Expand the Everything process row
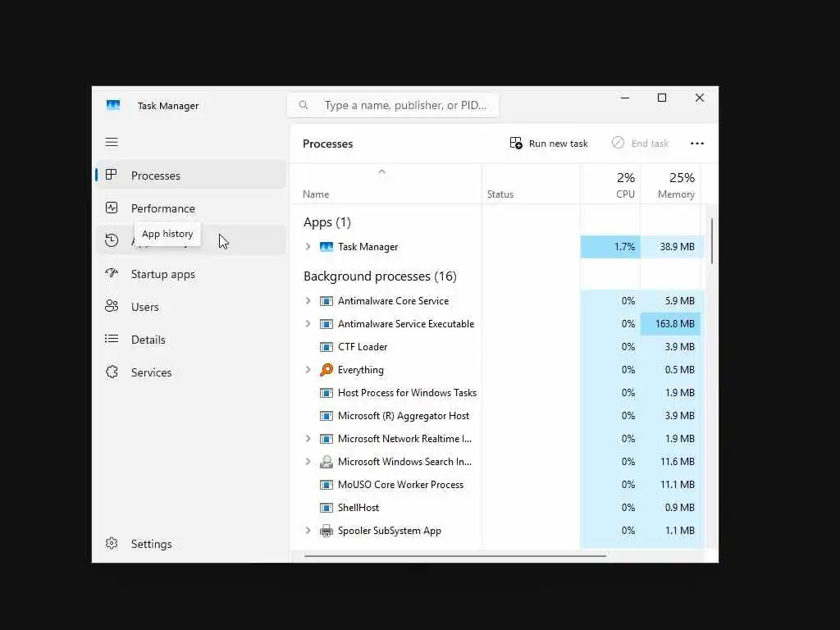 coord(308,370)
